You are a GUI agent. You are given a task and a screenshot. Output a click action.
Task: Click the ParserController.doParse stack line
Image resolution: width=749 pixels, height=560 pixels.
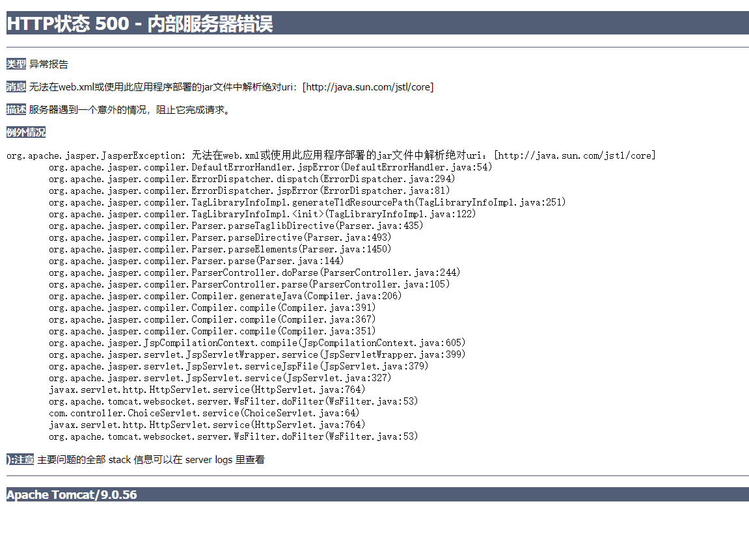click(x=254, y=273)
